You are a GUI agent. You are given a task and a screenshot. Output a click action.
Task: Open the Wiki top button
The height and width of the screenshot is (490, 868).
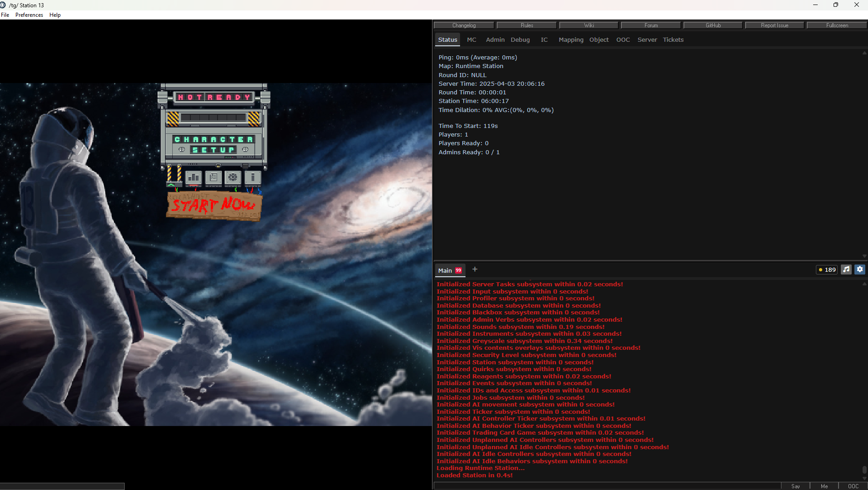tap(589, 25)
